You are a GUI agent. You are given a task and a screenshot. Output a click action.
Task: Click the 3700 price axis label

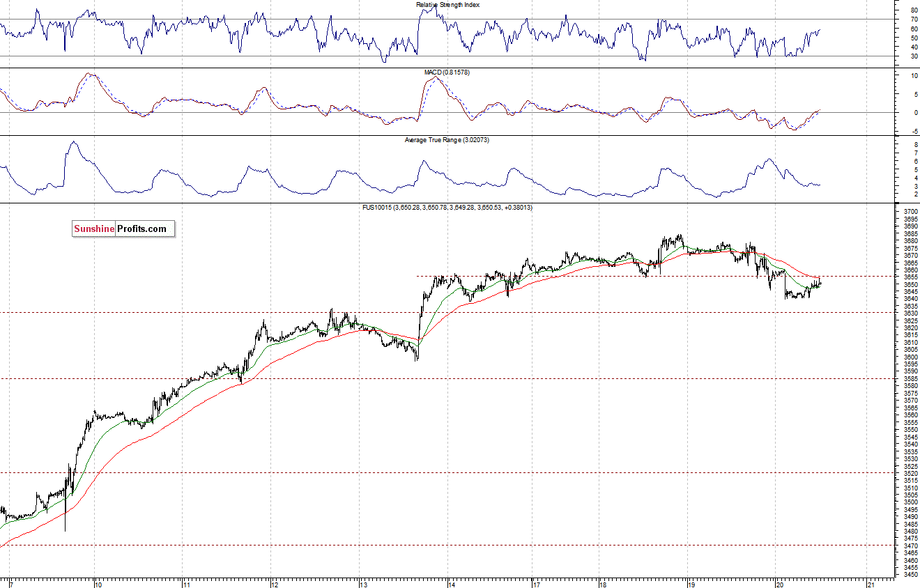[910, 212]
